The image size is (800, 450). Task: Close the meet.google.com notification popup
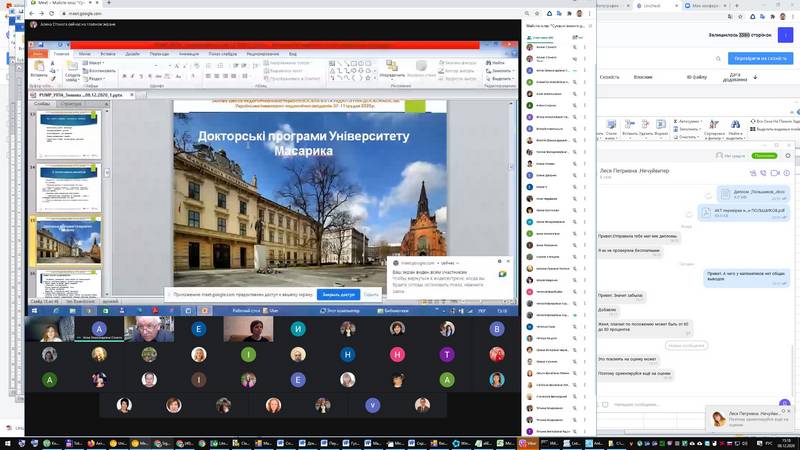508,261
